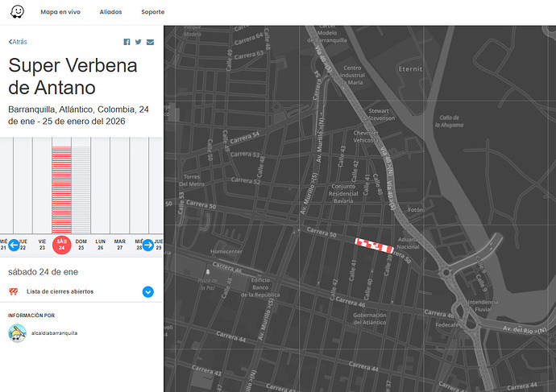Screen dimensions: 556x392
Task: Open the Soporte menu item
Action: click(152, 12)
